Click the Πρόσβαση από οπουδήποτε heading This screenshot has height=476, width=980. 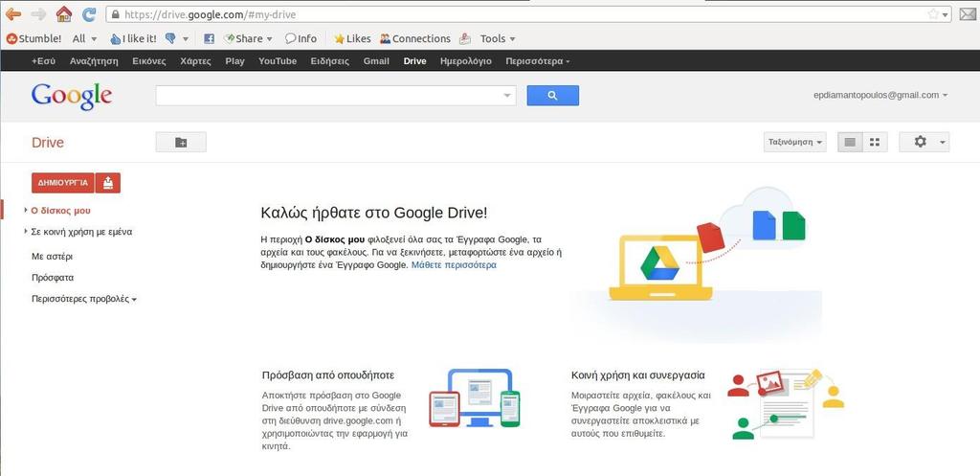(328, 375)
